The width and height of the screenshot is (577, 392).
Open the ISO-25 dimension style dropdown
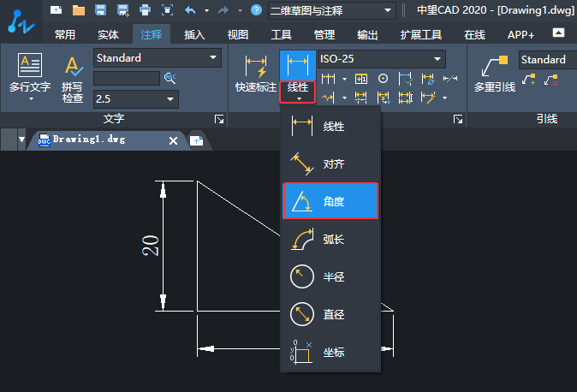(x=382, y=59)
